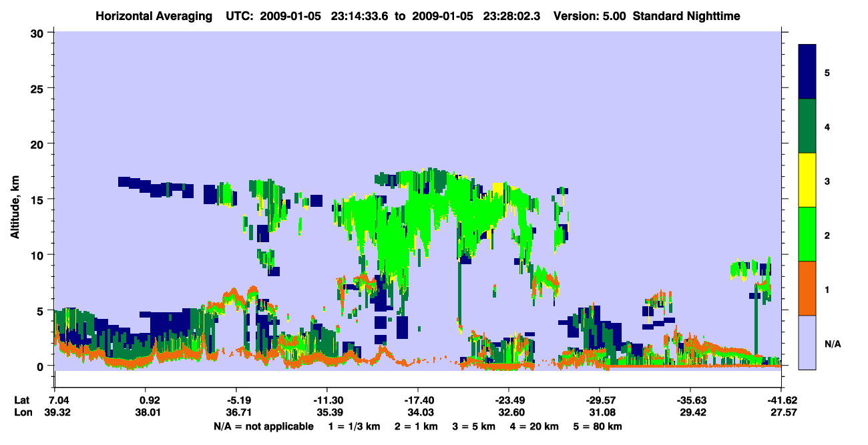Click the y-axis tick label '15'
The image size is (868, 445).
tap(38, 199)
